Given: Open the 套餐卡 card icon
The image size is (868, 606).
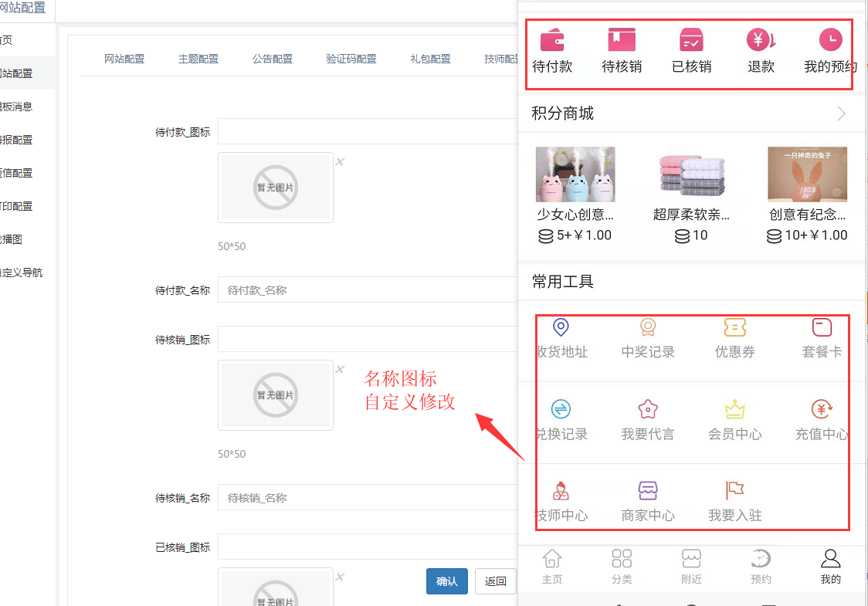Looking at the screenshot, I should 822,327.
